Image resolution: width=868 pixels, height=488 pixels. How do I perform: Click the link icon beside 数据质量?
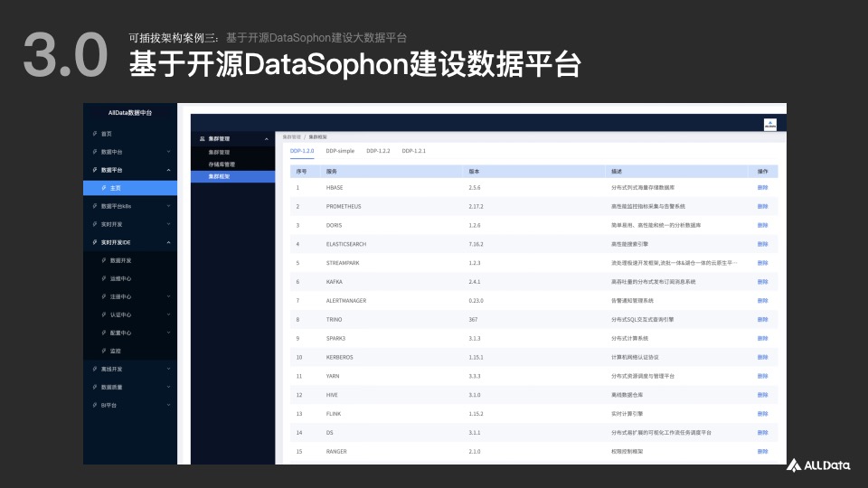click(x=95, y=387)
